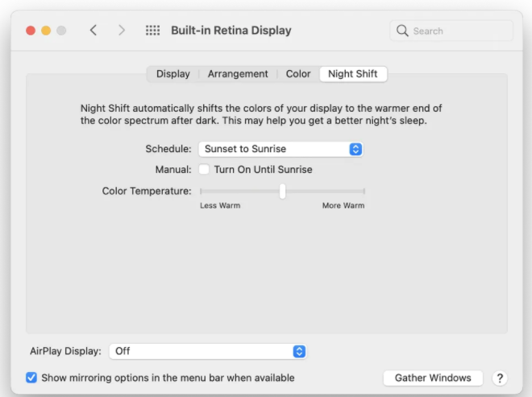Open the Schedule dropdown
The width and height of the screenshot is (532, 397).
coord(281,149)
